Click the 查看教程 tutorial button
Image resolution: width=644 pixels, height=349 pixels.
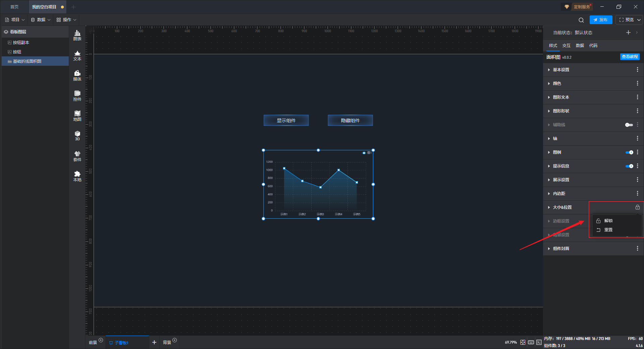pyautogui.click(x=630, y=57)
